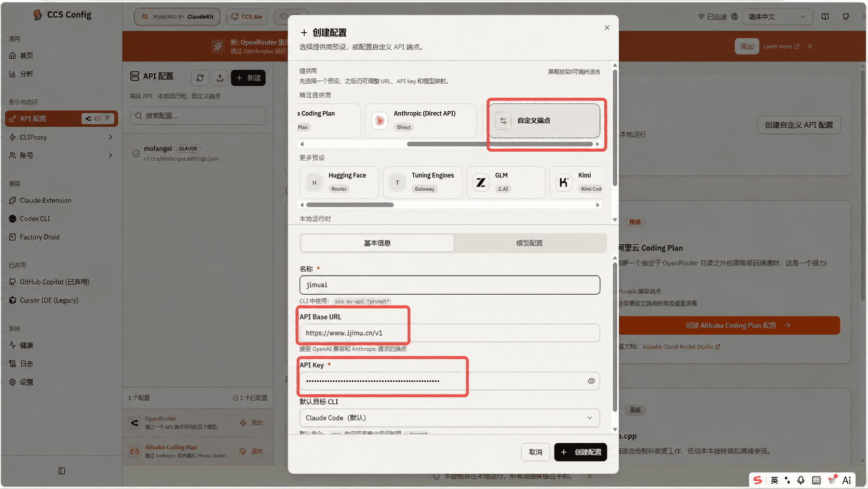Image resolution: width=868 pixels, height=489 pixels.
Task: Close the 创建配置 dialog
Action: [x=607, y=28]
